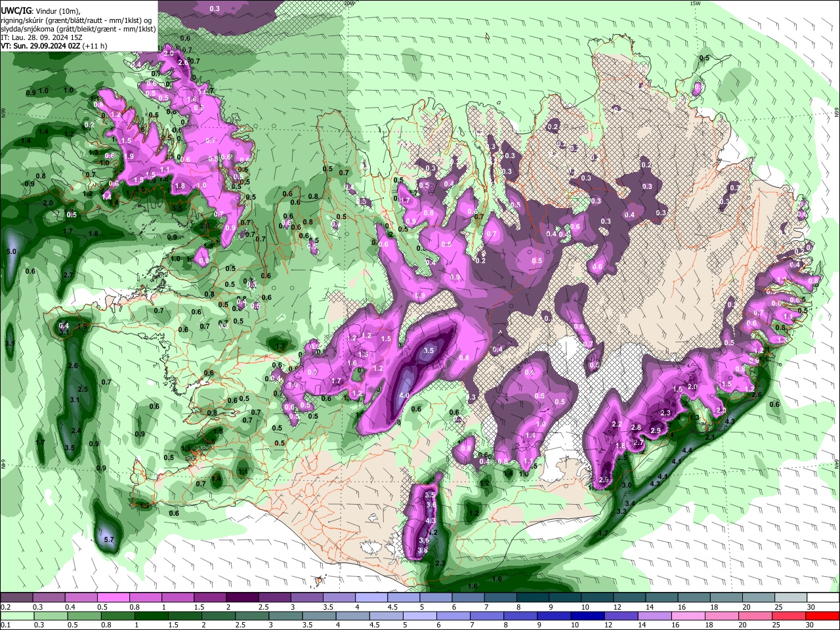
Task: Click the 1.9 snowfall value in the Westfjords
Action: (x=129, y=156)
